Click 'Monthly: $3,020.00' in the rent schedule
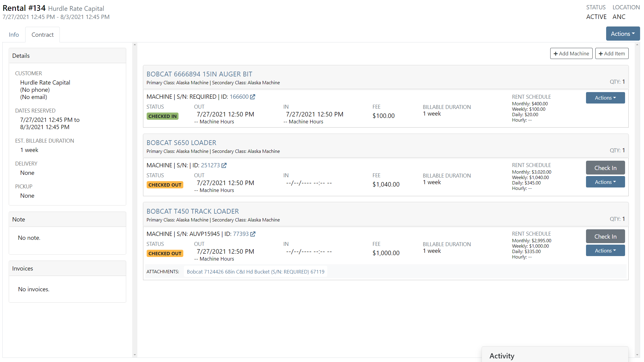644x362 pixels. pos(532,172)
